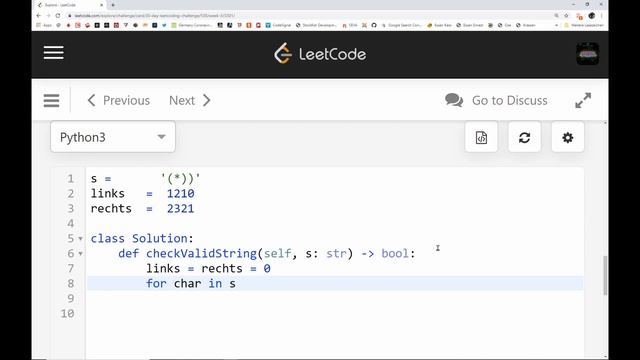Go to the Previous problem
640x360 pixels.
(119, 100)
